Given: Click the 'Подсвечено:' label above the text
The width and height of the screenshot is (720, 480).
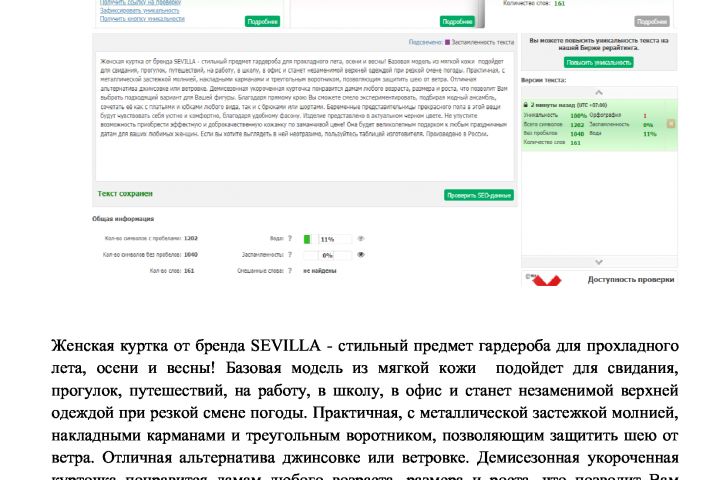Looking at the screenshot, I should coord(425,42).
